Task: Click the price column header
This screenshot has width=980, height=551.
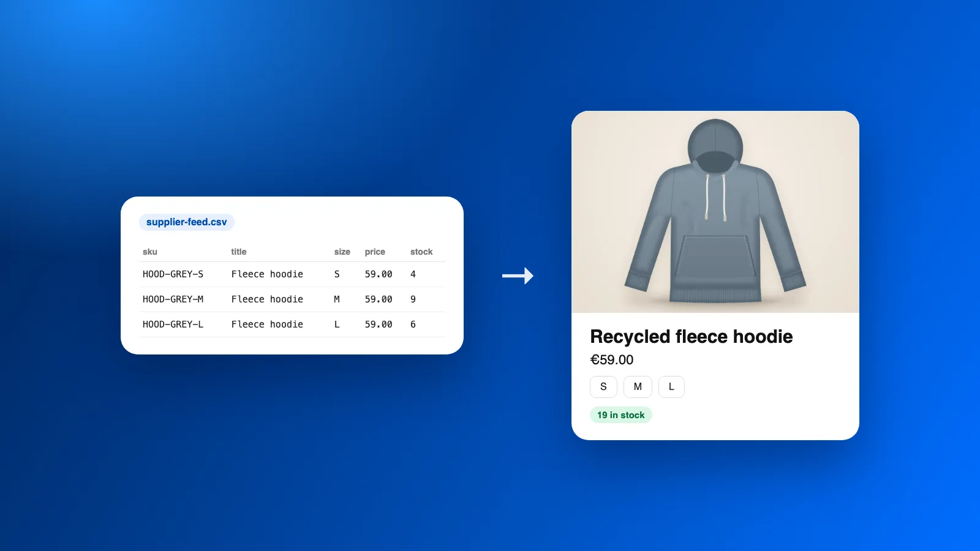Action: pyautogui.click(x=375, y=252)
